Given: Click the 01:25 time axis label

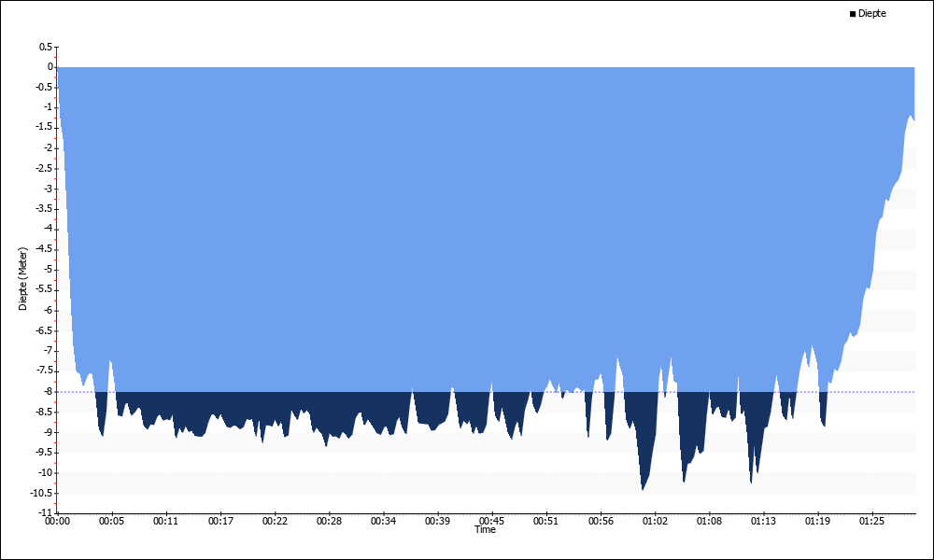Looking at the screenshot, I should click(872, 521).
